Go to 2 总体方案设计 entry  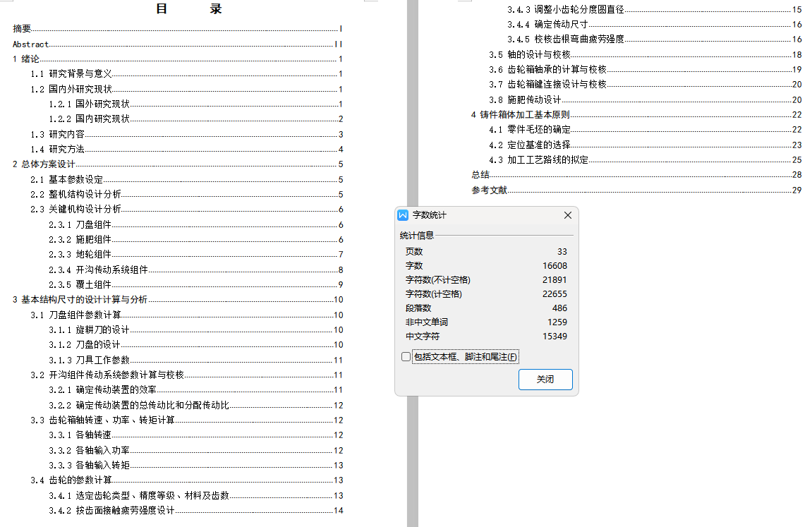coord(178,164)
